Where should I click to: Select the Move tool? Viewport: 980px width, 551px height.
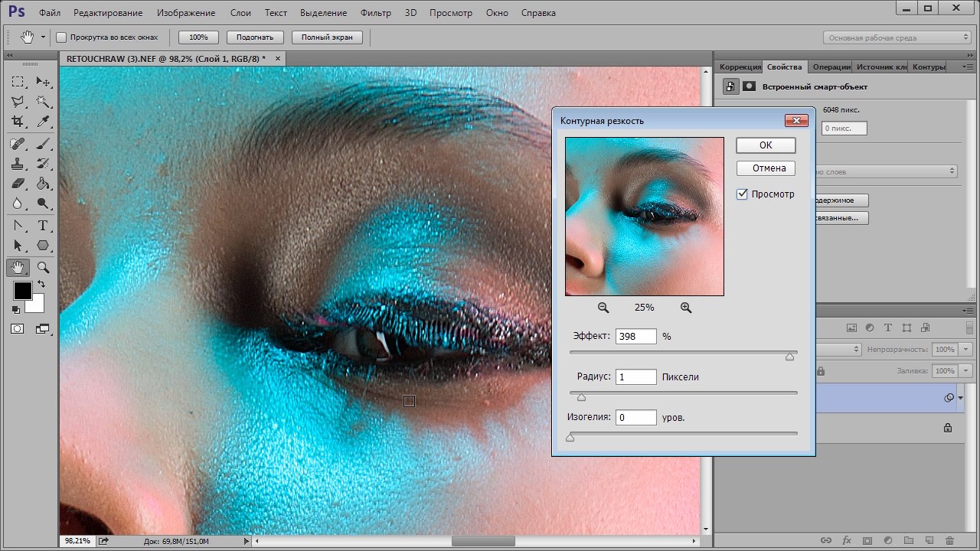pyautogui.click(x=43, y=82)
